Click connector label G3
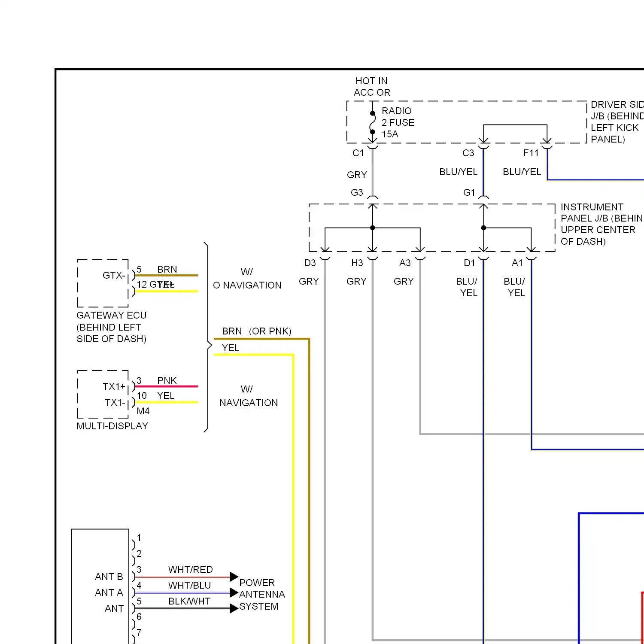Image resolution: width=644 pixels, height=644 pixels. point(357,193)
